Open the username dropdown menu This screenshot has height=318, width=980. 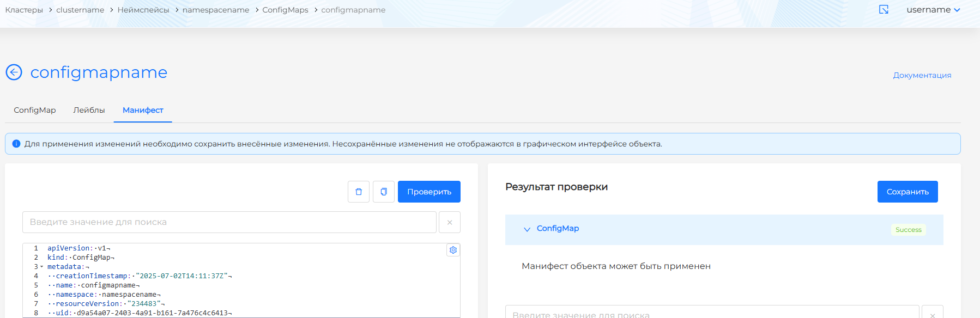click(x=933, y=10)
